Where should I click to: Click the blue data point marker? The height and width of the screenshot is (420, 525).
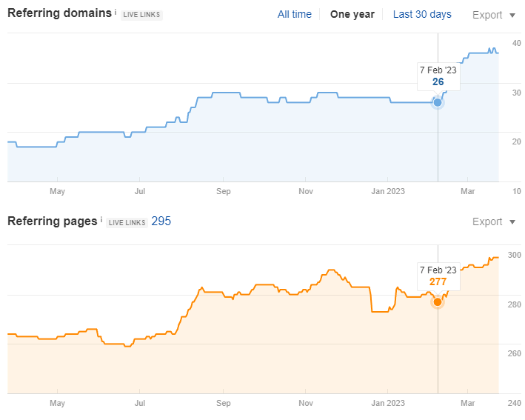438,102
